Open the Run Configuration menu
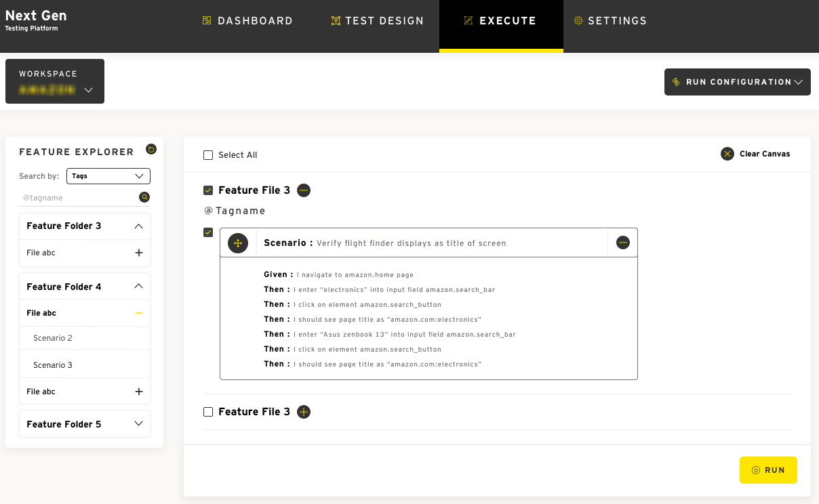Image resolution: width=819 pixels, height=504 pixels. pos(737,82)
